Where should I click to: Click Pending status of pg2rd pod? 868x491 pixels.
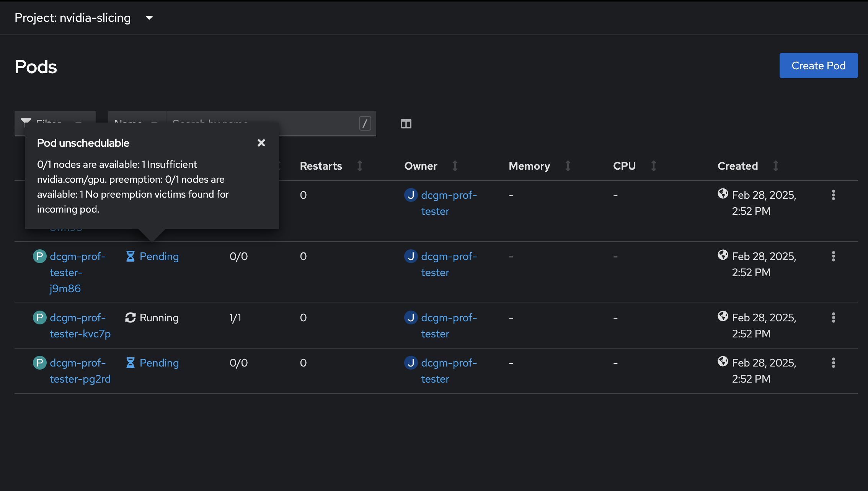(159, 363)
